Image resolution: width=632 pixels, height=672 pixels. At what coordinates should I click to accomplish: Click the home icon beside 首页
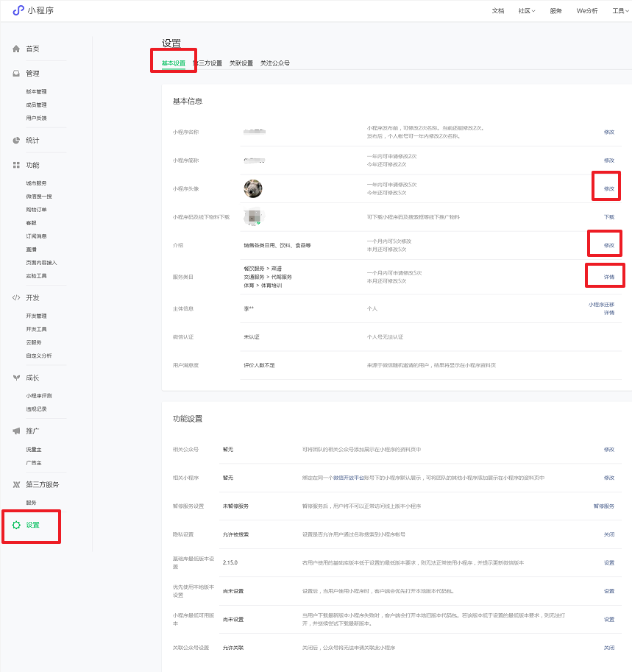tap(16, 49)
